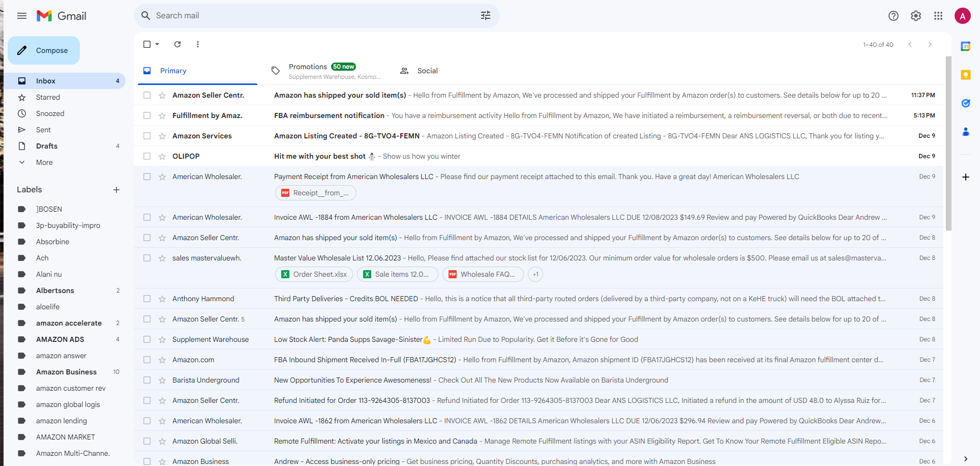
Task: Open the More options three-dot menu
Action: [x=198, y=44]
